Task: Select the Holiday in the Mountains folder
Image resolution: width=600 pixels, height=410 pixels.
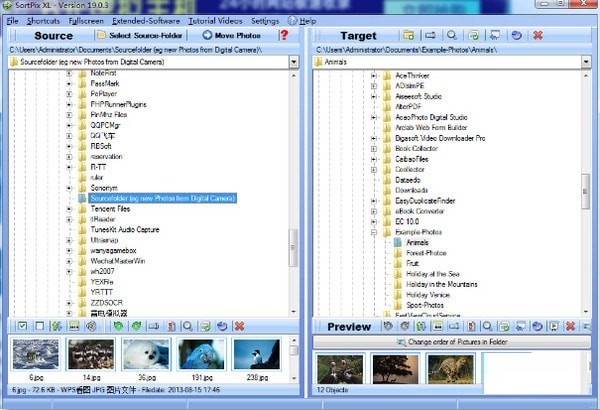Action: [442, 284]
